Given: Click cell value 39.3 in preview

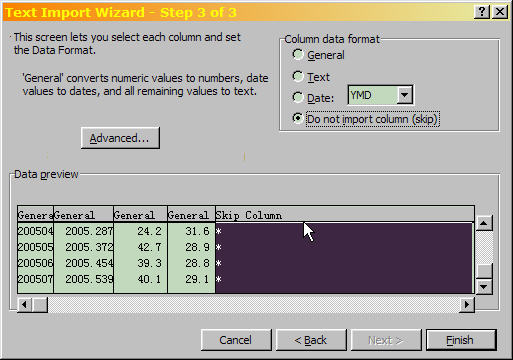Looking at the screenshot, I should pyautogui.click(x=149, y=263).
